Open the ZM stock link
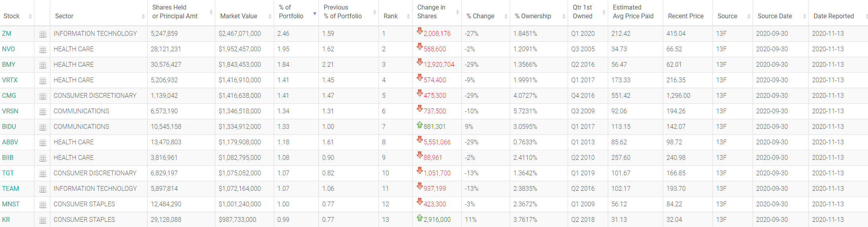The width and height of the screenshot is (868, 227). [7, 33]
